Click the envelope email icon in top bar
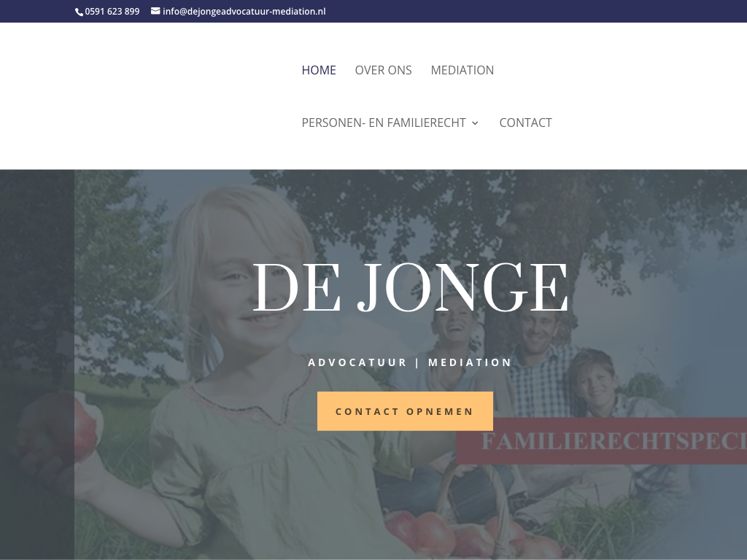This screenshot has height=560, width=747. click(x=155, y=11)
